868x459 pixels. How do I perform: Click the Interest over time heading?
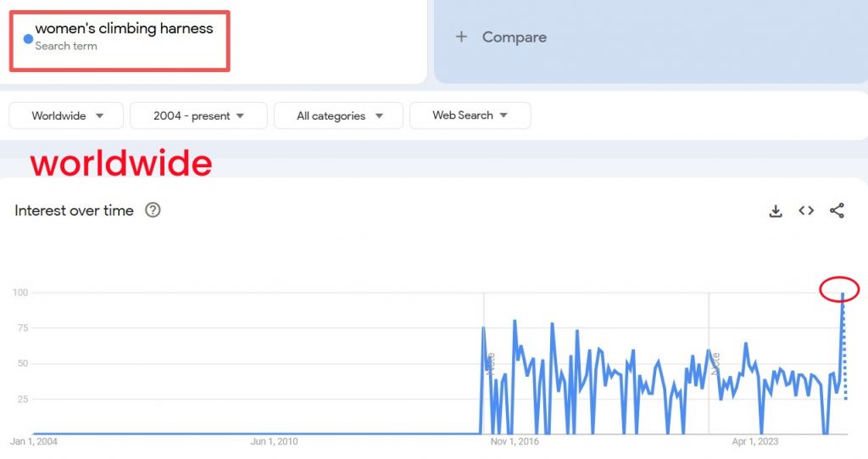coord(74,210)
